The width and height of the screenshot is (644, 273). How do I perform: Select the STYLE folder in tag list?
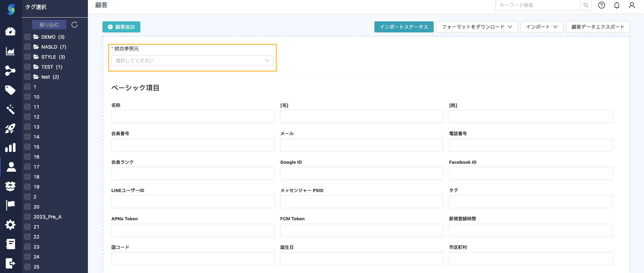click(49, 57)
